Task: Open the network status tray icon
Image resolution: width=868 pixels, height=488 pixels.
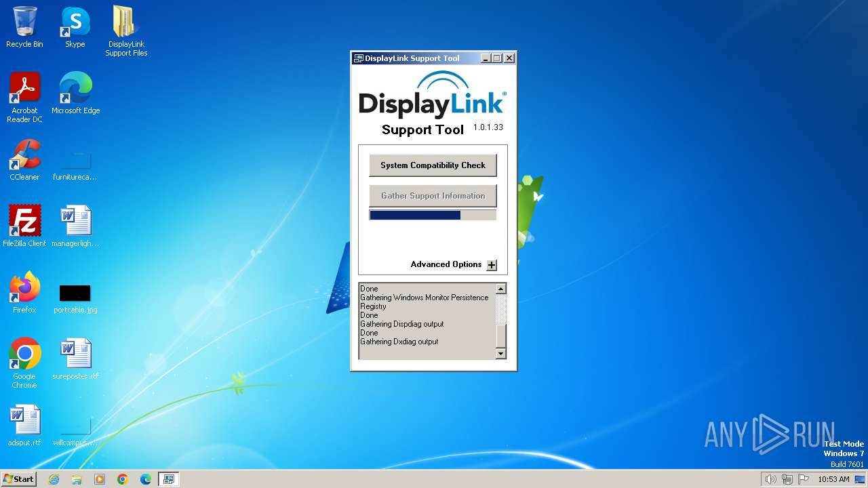Action: tap(787, 479)
